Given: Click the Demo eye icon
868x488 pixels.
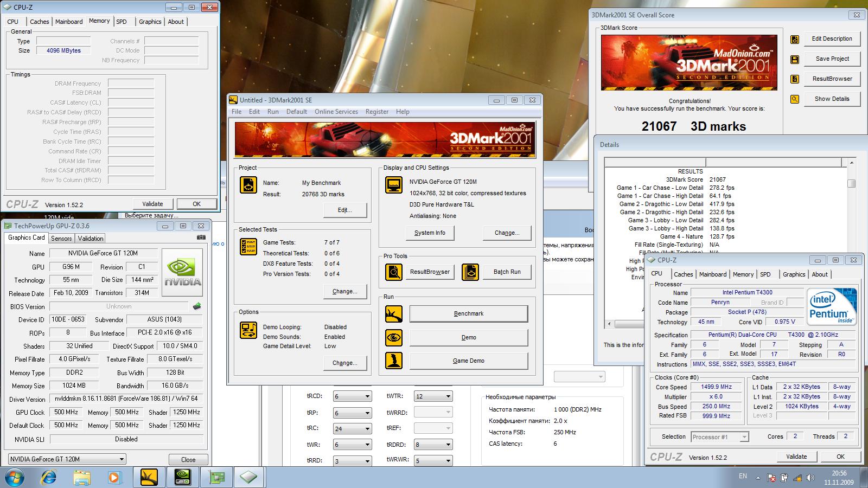Looking at the screenshot, I should click(x=394, y=337).
